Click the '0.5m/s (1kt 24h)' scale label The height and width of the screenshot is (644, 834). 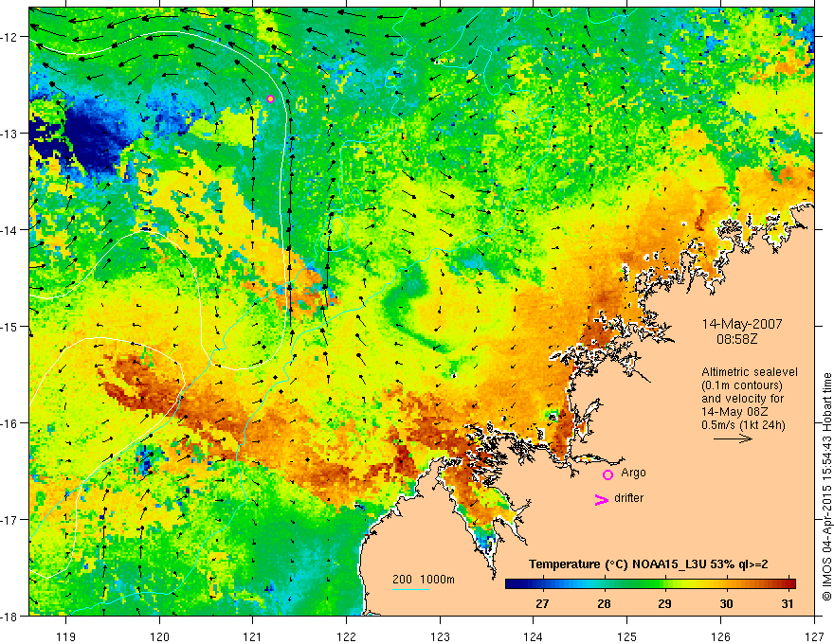(743, 425)
